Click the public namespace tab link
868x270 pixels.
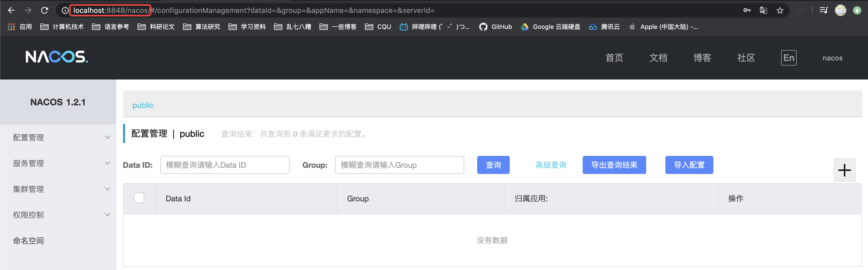142,105
